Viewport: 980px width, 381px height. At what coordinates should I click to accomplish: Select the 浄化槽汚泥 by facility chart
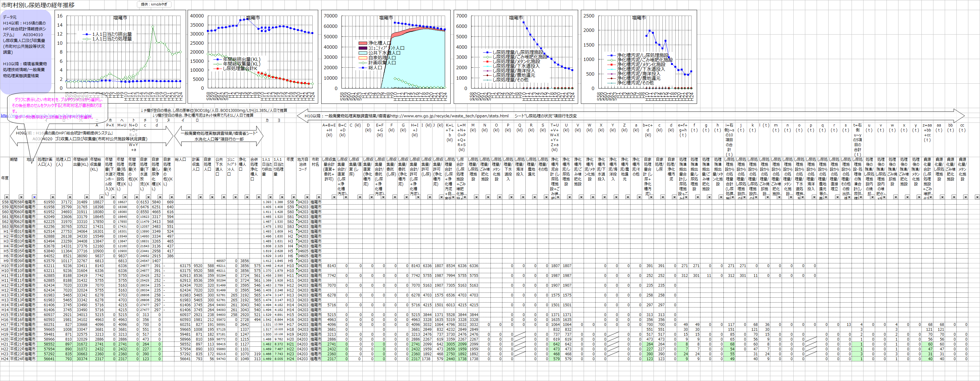point(639,57)
